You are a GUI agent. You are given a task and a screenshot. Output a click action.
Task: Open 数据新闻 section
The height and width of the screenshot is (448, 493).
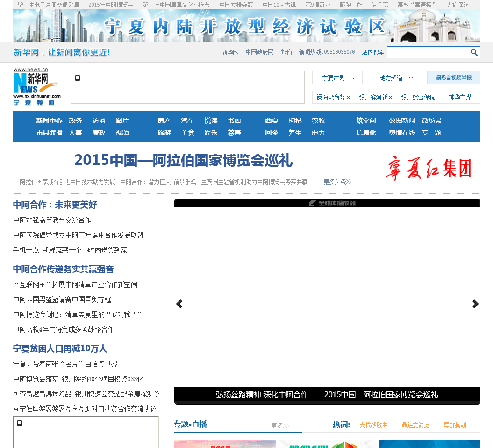[402, 121]
